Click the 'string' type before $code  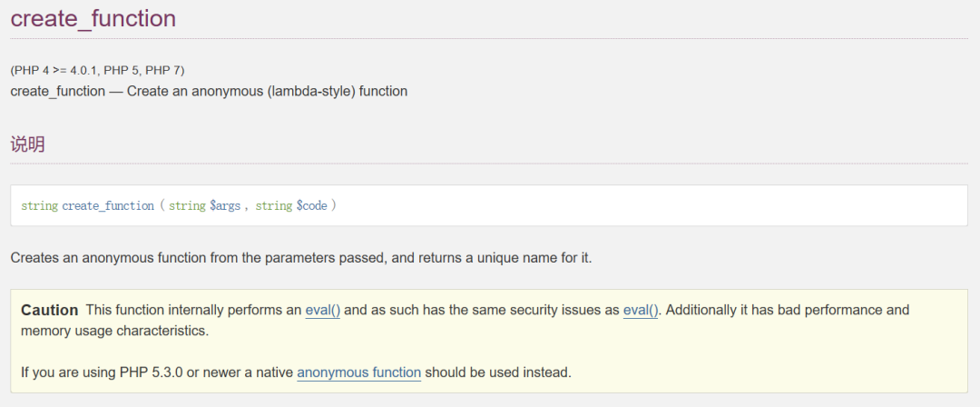coord(274,206)
